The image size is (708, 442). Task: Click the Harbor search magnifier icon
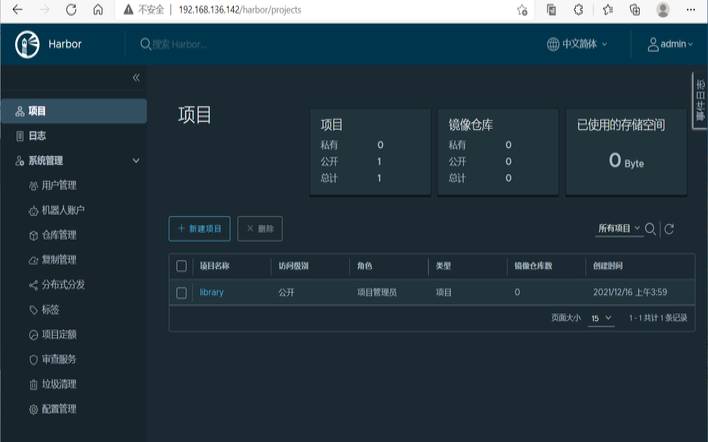[145, 44]
